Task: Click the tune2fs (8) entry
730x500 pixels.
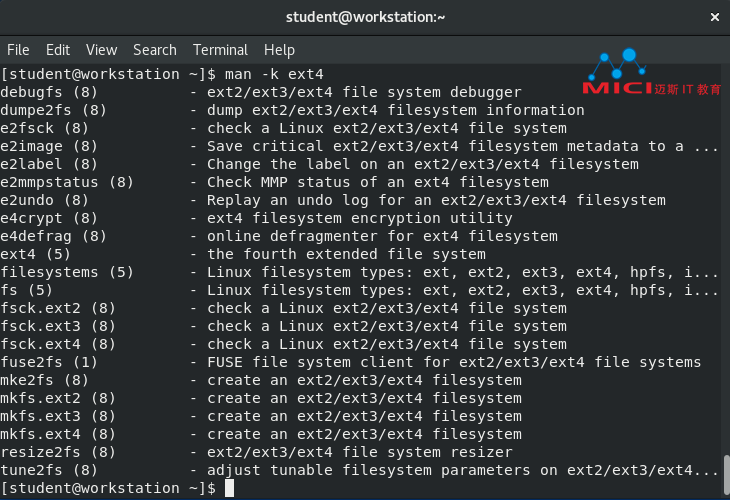Action: tap(49, 470)
